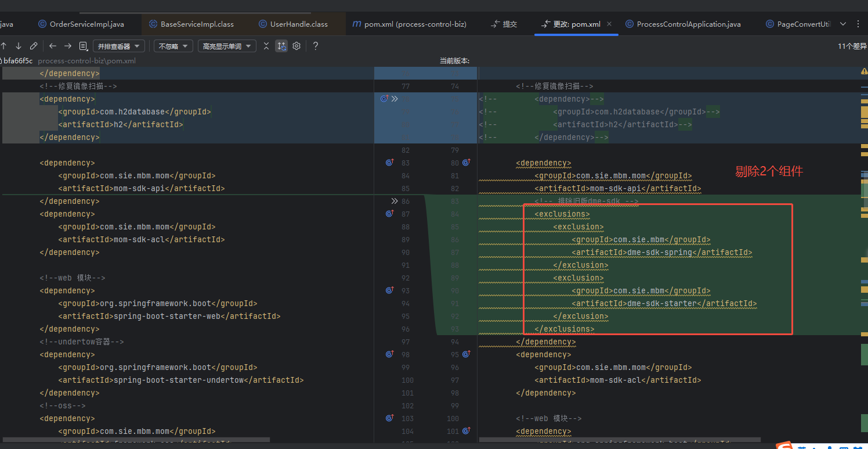Apply the h2database change chevron arrow

(x=395, y=99)
